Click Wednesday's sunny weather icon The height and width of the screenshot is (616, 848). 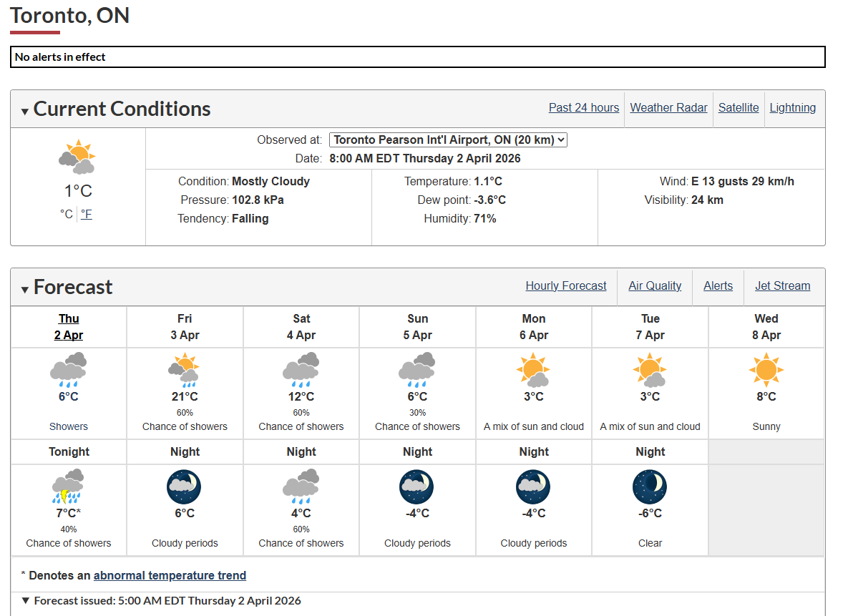pos(766,370)
